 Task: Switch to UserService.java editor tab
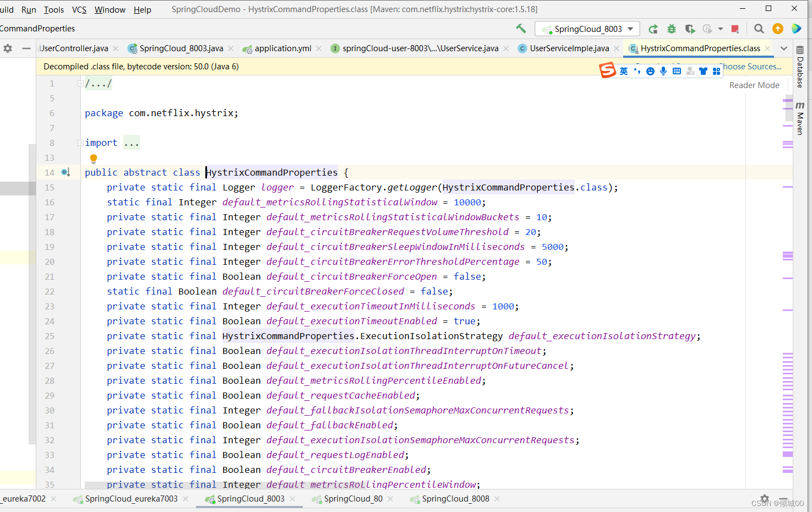(x=421, y=48)
